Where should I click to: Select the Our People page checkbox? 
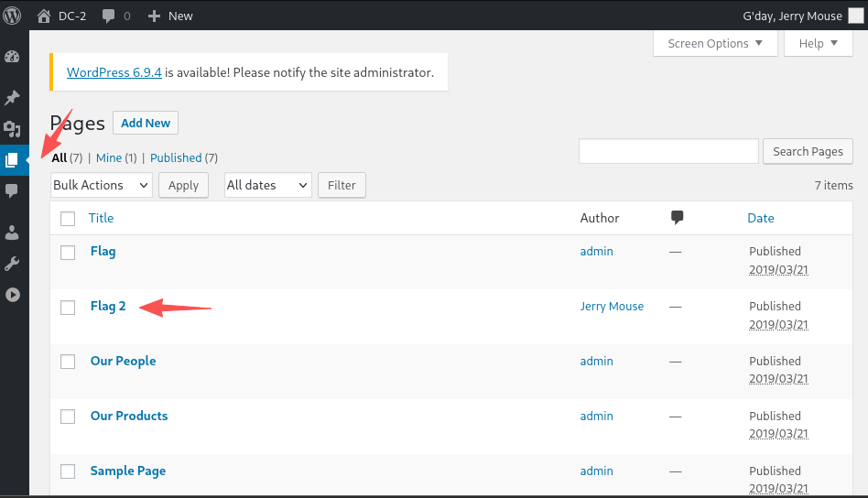click(68, 362)
